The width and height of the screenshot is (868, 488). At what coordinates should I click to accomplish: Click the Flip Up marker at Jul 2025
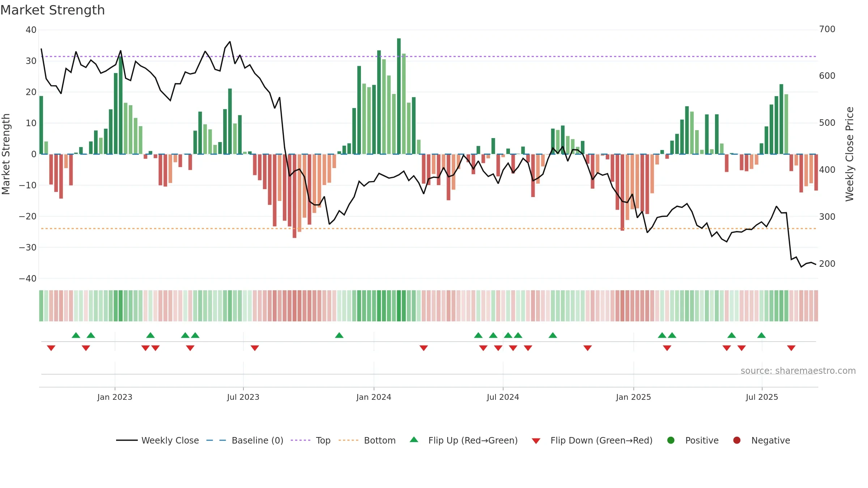(761, 335)
